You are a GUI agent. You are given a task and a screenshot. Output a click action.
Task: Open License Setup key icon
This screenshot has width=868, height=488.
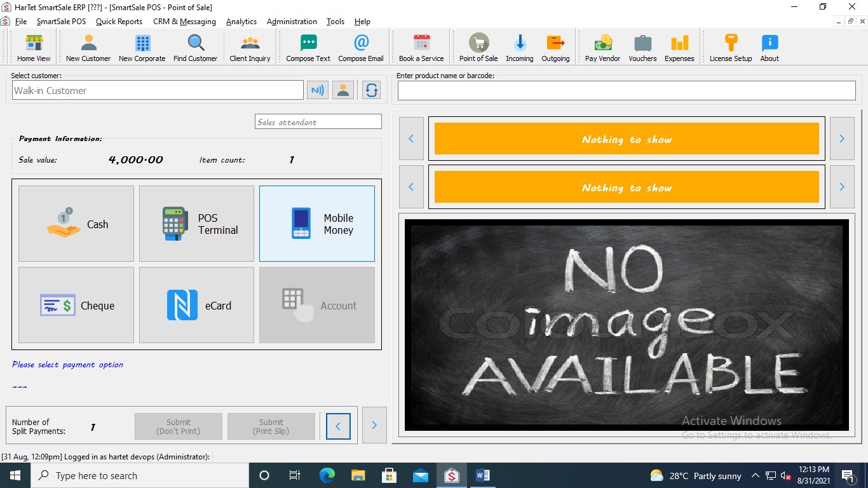pos(730,48)
